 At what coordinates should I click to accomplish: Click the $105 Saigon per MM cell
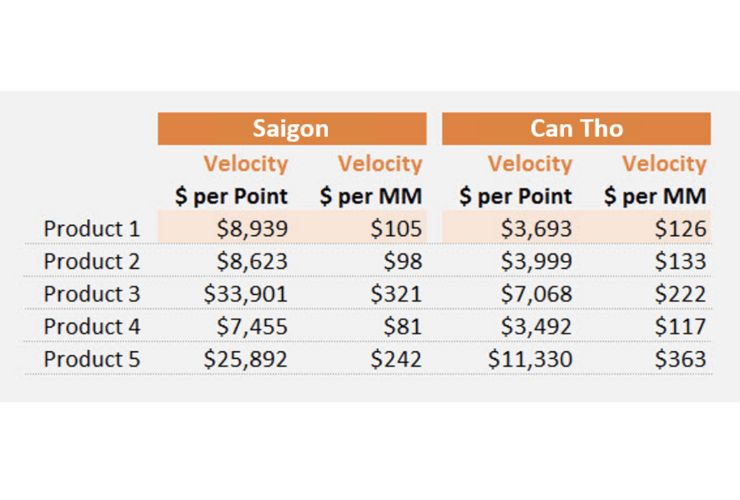[x=396, y=229]
